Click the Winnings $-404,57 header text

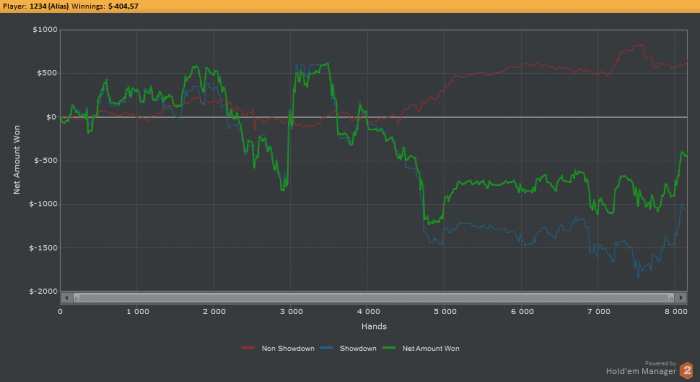(x=105, y=6)
